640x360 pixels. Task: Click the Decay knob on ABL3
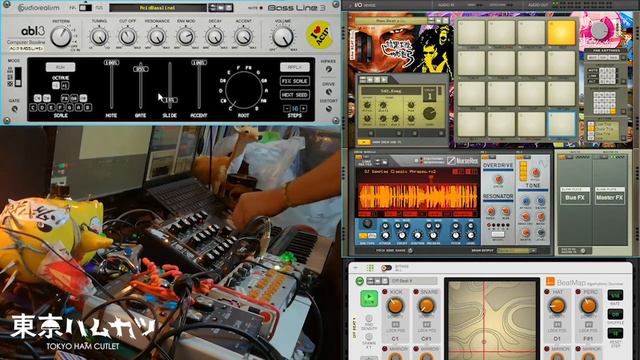point(215,37)
